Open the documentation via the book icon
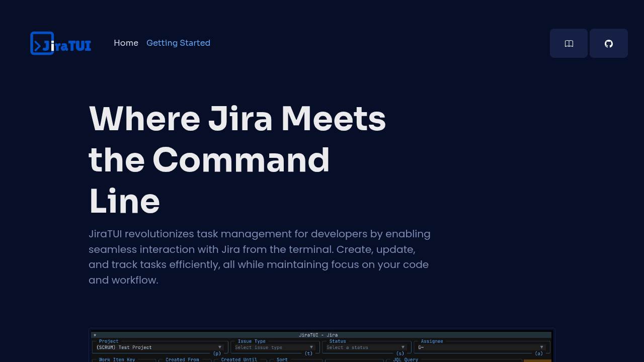 click(569, 43)
